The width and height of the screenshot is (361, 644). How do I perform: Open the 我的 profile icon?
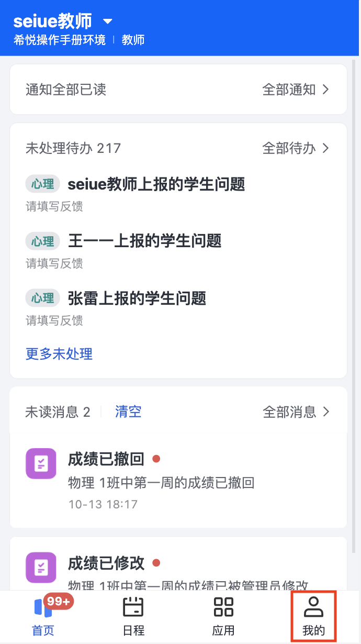click(314, 617)
